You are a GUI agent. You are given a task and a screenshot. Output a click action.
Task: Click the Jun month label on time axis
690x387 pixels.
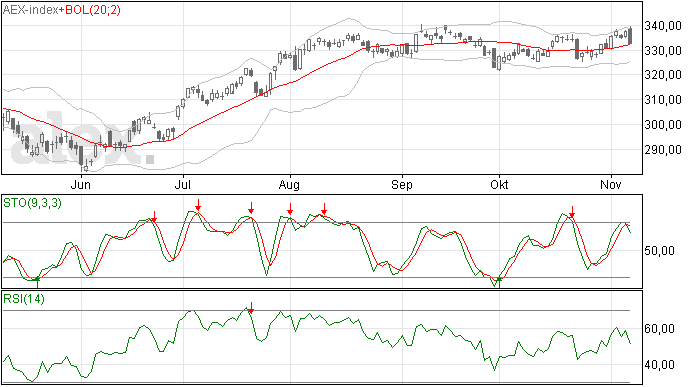(81, 184)
